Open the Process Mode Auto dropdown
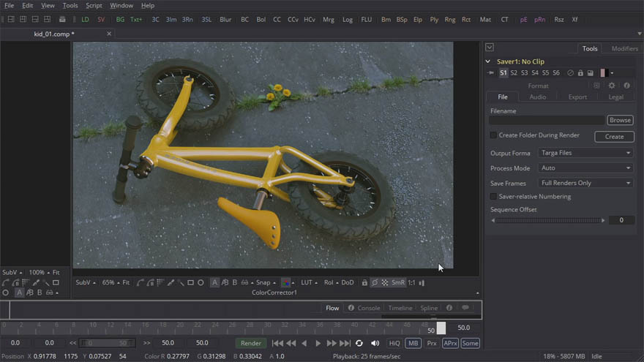The height and width of the screenshot is (362, 644). pos(585,168)
